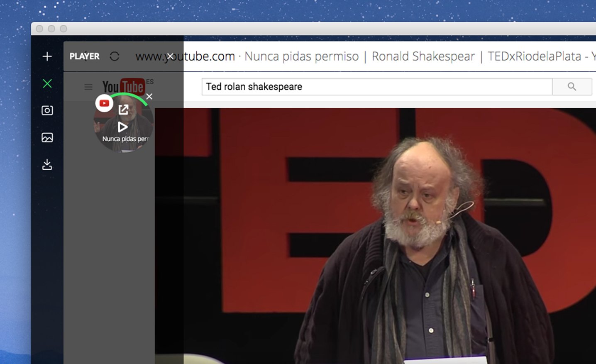
Task: Minimize window with second traffic light
Action: (51, 29)
